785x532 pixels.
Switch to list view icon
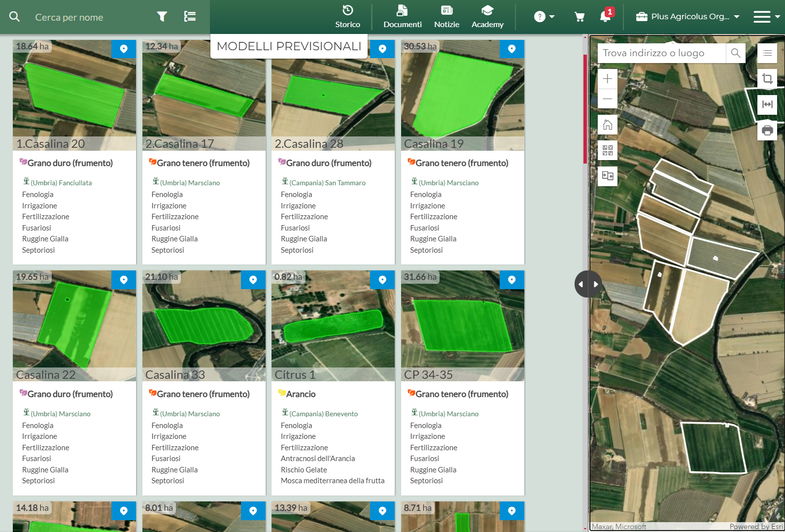(190, 17)
